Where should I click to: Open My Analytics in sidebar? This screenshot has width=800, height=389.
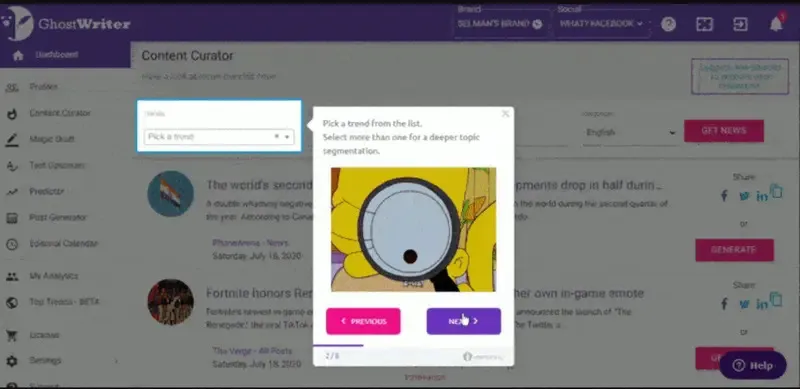pyautogui.click(x=54, y=276)
